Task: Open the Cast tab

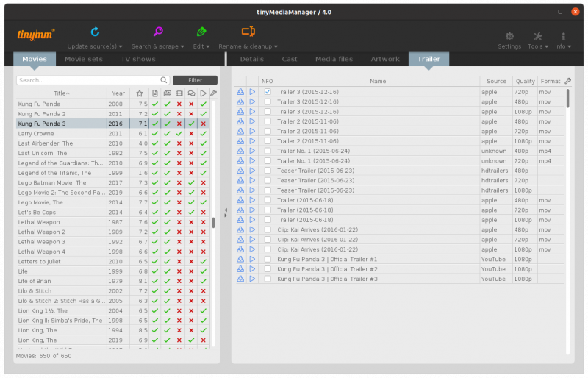Action: click(290, 59)
